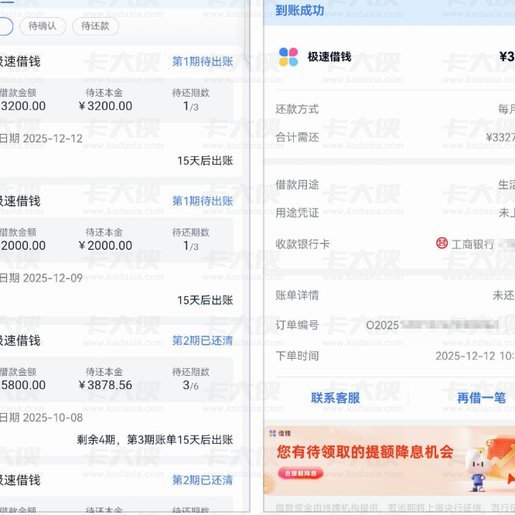Tap the 1/3 待还期数 on the 3200.00 loan
This screenshot has width=515, height=515.
(191, 106)
